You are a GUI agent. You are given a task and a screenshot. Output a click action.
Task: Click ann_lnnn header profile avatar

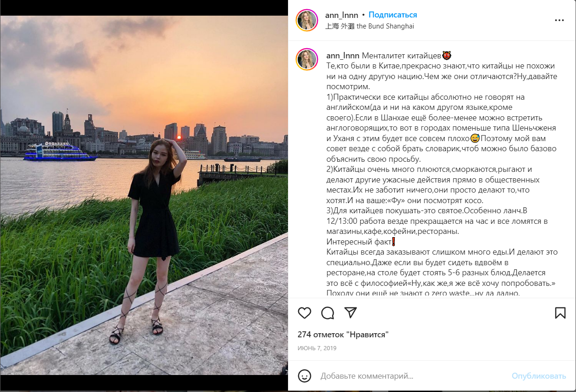307,20
